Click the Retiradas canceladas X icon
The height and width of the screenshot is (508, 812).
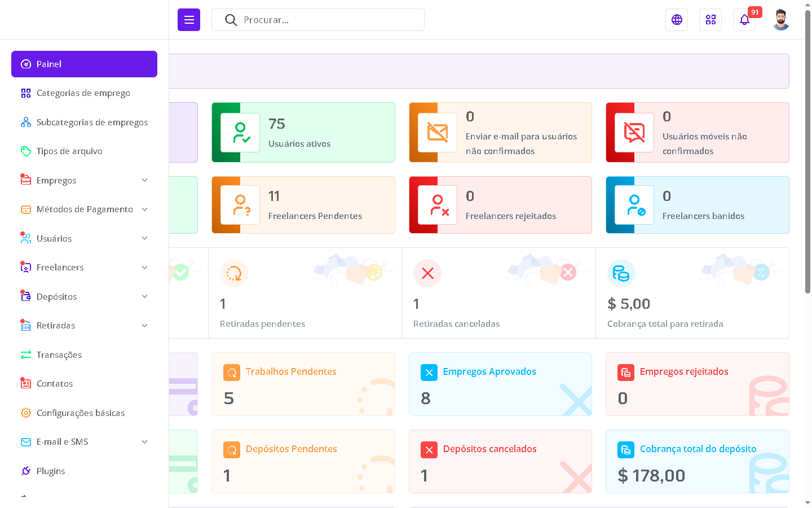[x=427, y=273]
